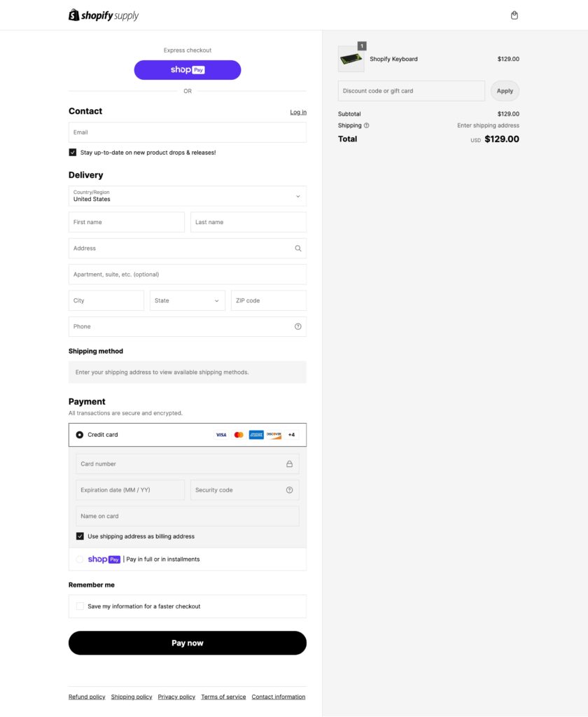Click the search icon in the Address field
The image size is (588, 717).
[x=297, y=248]
